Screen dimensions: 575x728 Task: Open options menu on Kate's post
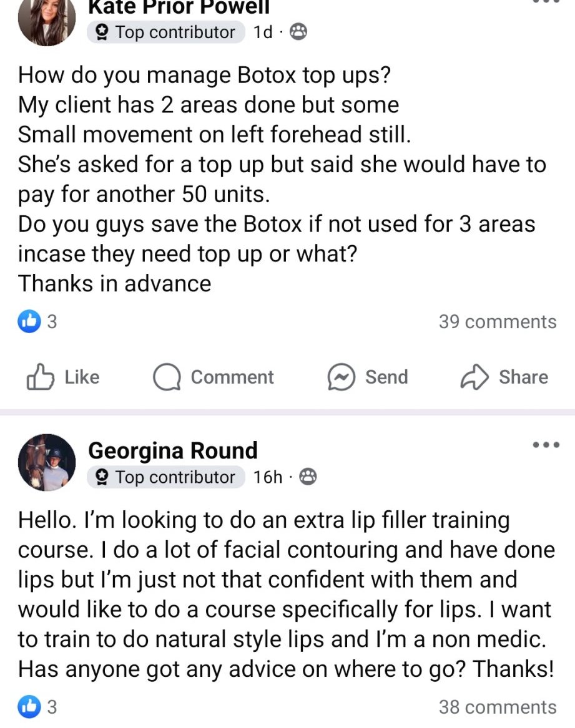[546, 2]
